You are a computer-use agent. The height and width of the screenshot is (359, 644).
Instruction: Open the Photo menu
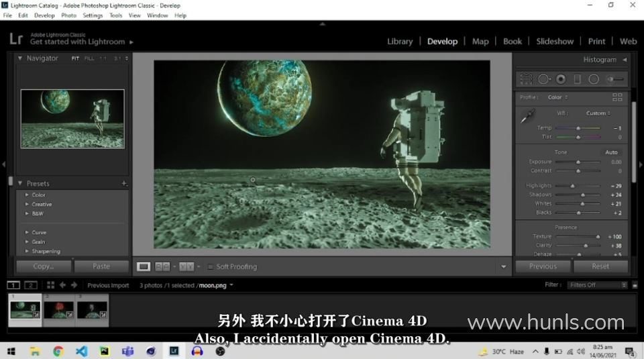[68, 15]
